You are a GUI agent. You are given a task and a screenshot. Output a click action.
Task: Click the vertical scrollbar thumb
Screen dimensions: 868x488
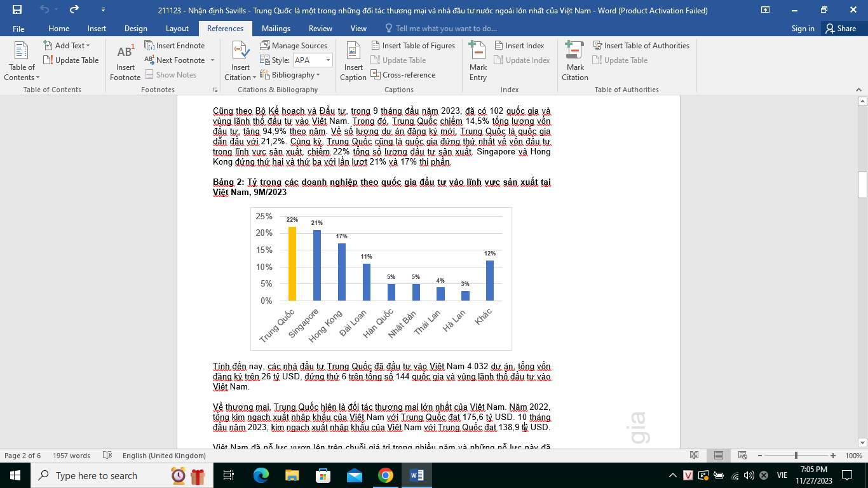(862, 185)
